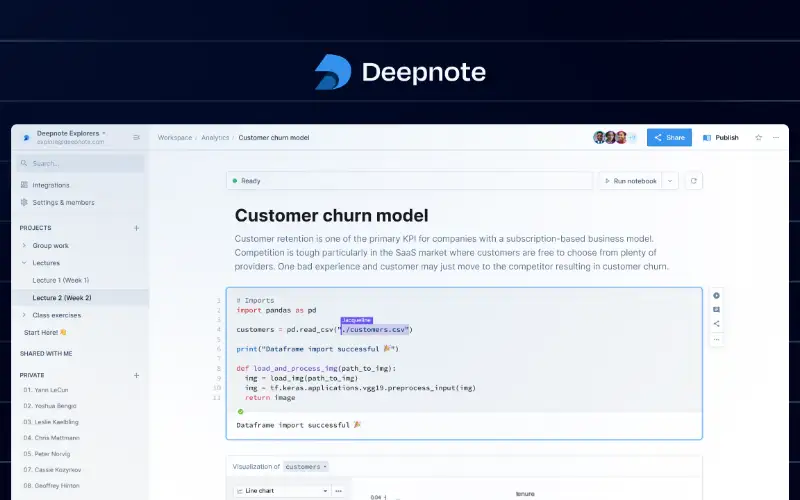Viewport: 800px width, 500px height.
Task: Open the Integrations page
Action: (x=51, y=185)
